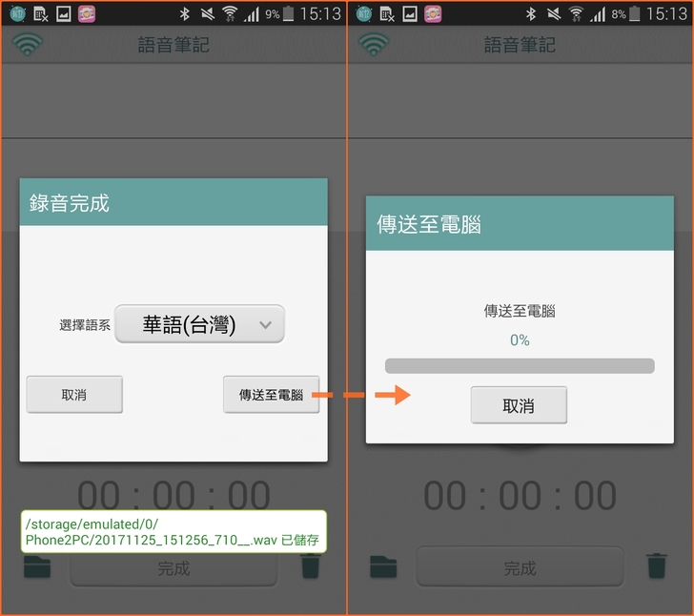Tap the Bluetooth status icon on left screen
694x616 pixels.
(185, 14)
